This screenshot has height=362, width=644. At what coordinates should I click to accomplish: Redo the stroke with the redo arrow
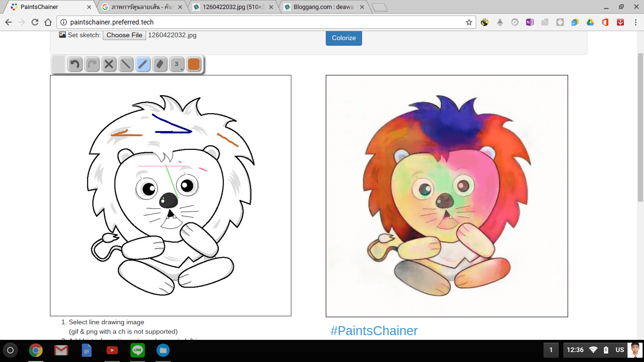pyautogui.click(x=92, y=64)
